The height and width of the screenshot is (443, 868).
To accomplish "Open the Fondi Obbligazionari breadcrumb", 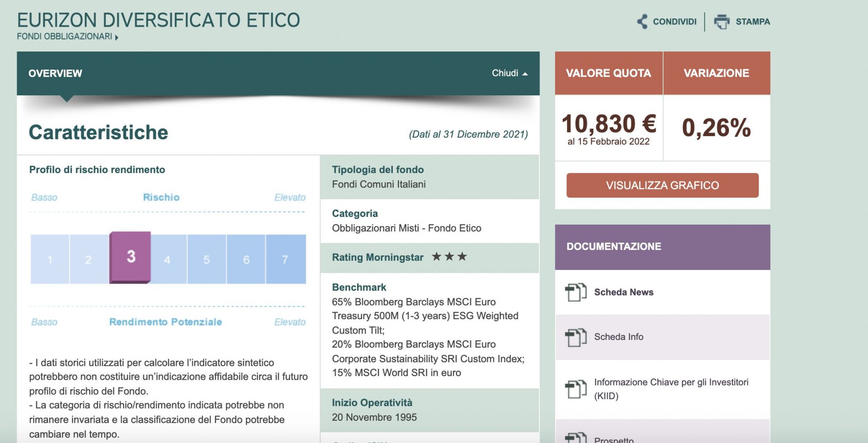I will click(x=65, y=36).
